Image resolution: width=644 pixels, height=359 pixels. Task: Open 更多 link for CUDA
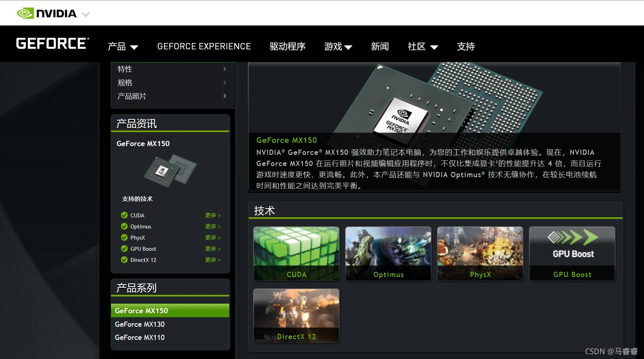213,215
